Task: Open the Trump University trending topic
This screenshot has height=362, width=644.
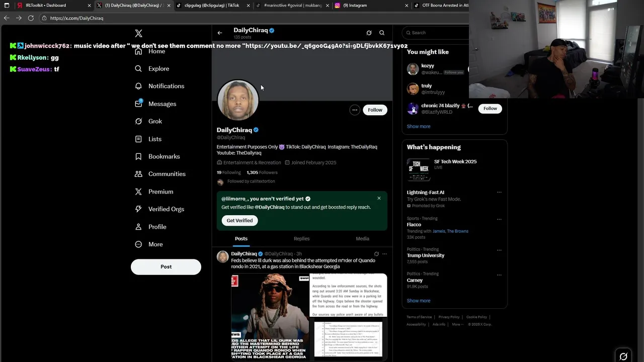Action: [426, 255]
